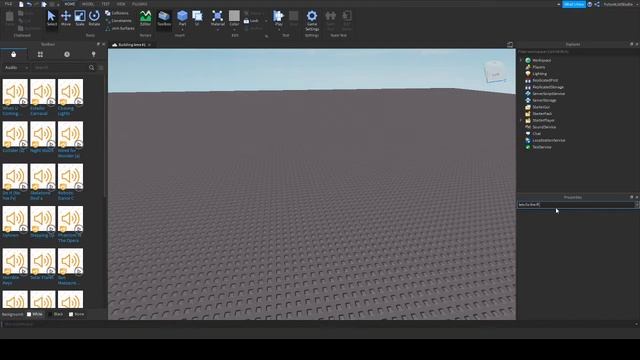
Task: Activate the Scale tool
Action: click(80, 18)
